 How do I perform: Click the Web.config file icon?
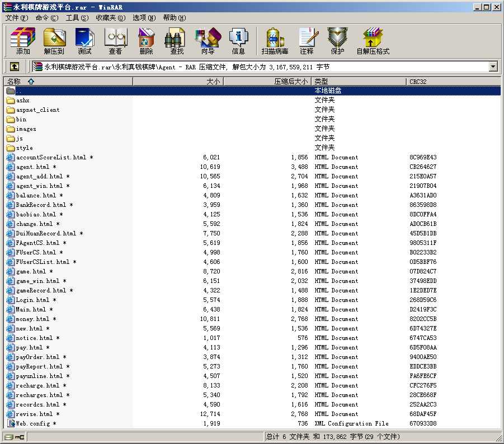tap(11, 423)
